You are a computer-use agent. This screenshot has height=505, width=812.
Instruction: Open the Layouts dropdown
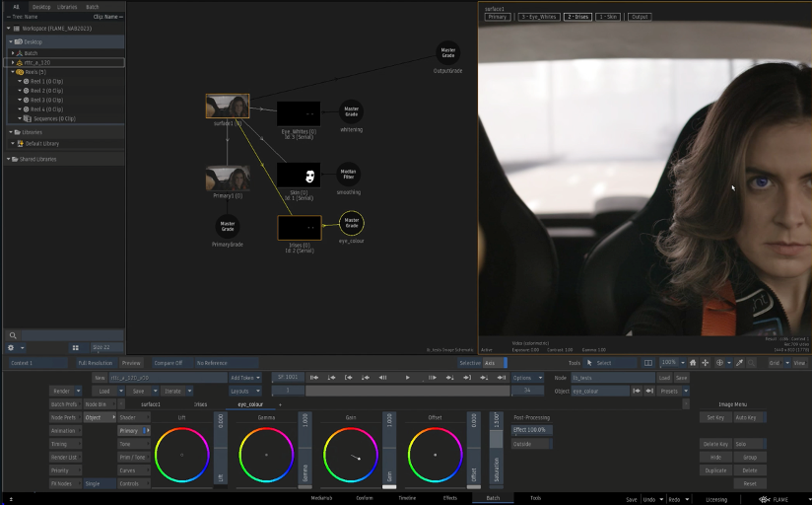coord(243,391)
